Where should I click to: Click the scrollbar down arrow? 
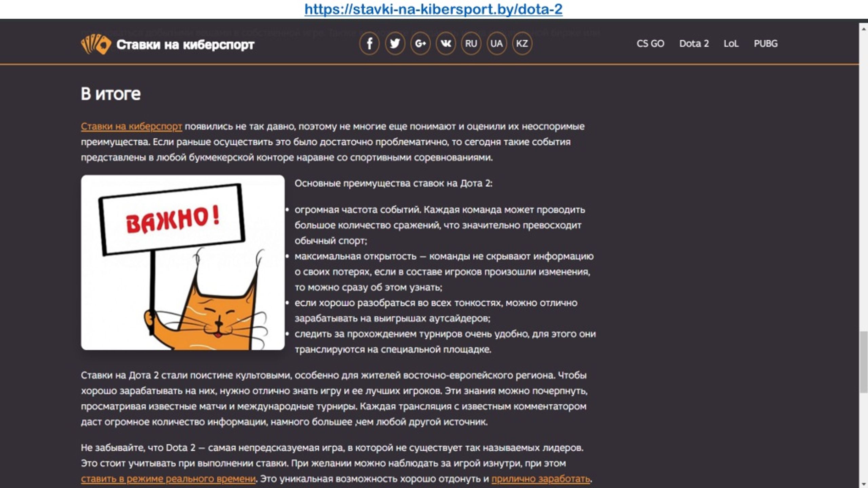(863, 484)
